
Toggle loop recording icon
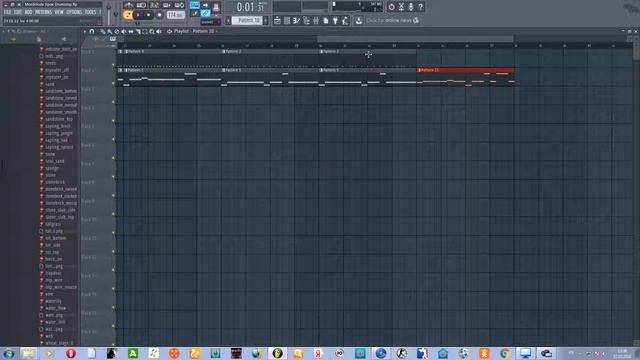click(180, 5)
